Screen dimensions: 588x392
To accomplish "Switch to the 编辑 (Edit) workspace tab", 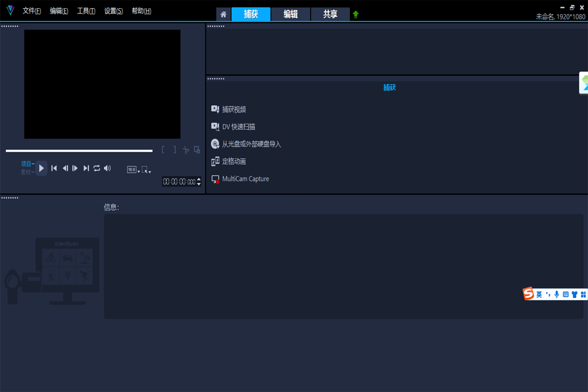I will tap(290, 15).
